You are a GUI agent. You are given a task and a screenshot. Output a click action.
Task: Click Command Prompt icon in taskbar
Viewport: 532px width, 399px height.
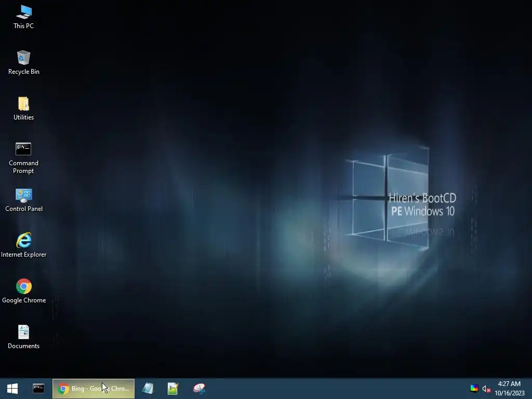click(x=38, y=389)
